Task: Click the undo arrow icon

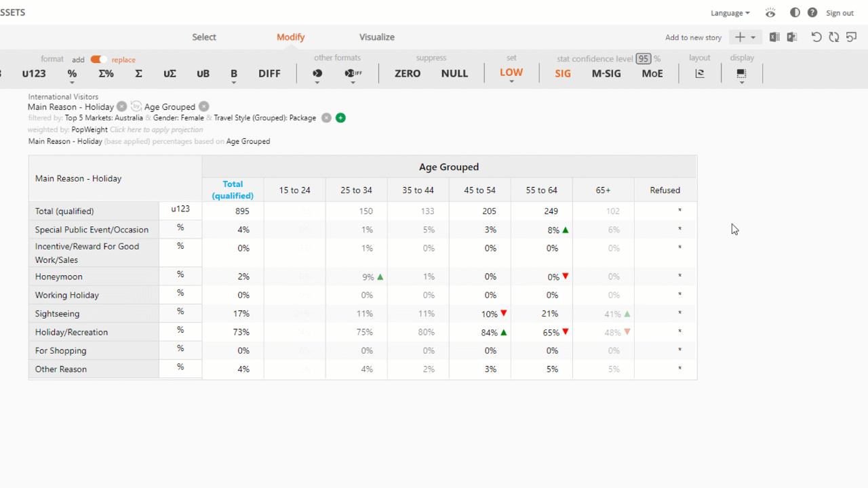Action: tap(816, 37)
